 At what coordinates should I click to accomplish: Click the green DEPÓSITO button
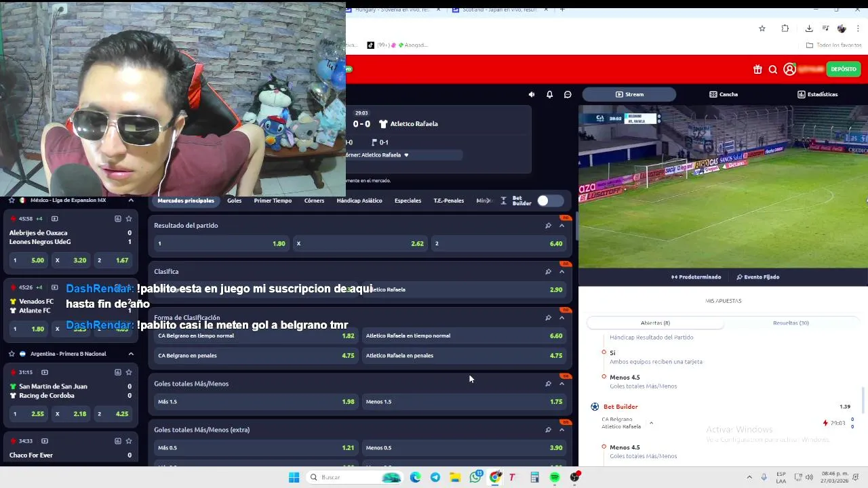coord(844,69)
